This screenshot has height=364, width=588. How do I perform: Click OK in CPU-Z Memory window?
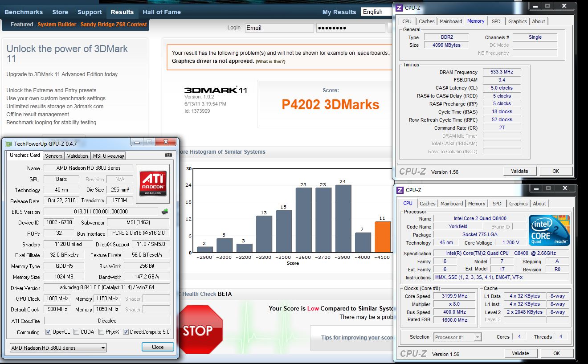click(555, 171)
